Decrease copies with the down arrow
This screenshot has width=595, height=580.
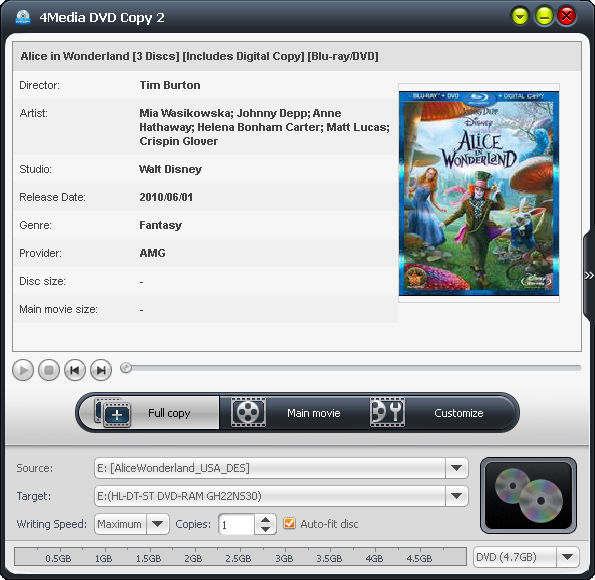266,529
